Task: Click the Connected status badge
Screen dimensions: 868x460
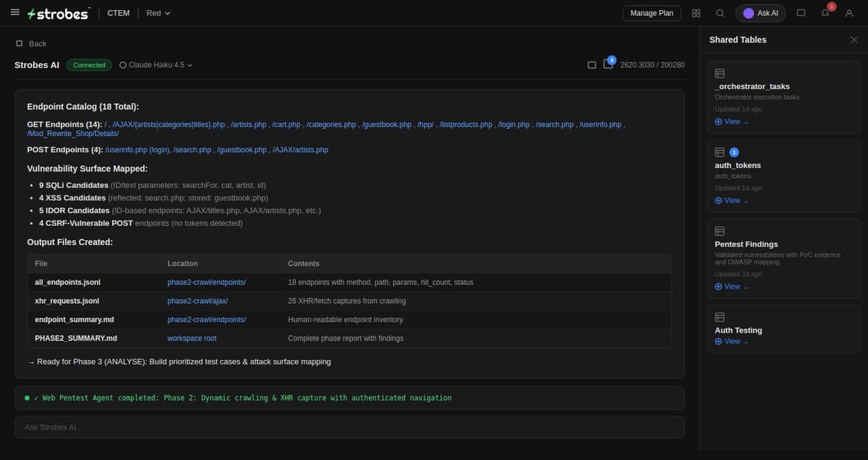Action: [x=89, y=65]
